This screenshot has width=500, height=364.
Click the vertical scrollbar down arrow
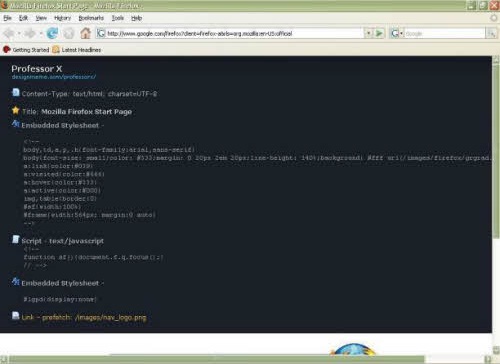point(496,350)
